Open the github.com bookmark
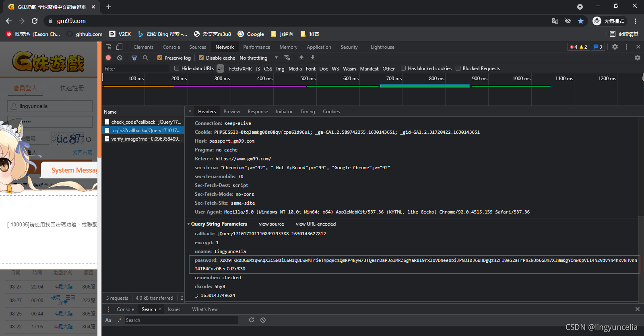This screenshot has height=336, width=644. 85,34
